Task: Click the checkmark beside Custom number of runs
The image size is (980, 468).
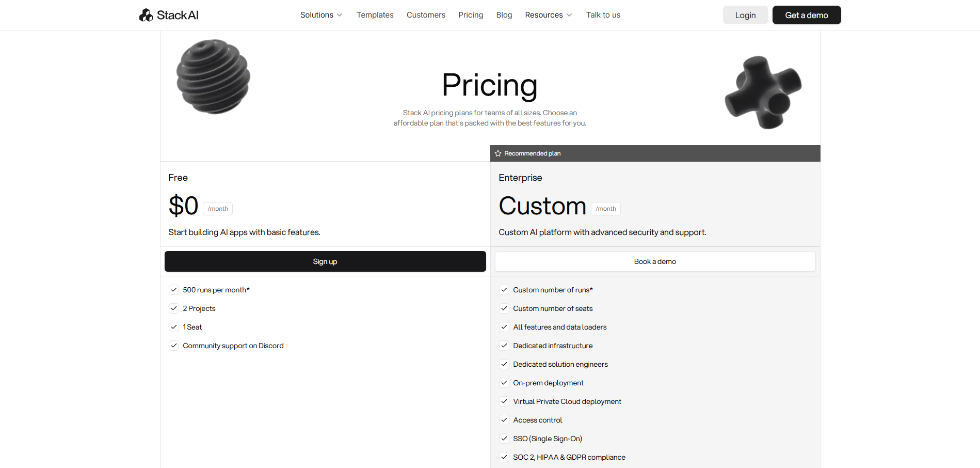Action: point(504,290)
